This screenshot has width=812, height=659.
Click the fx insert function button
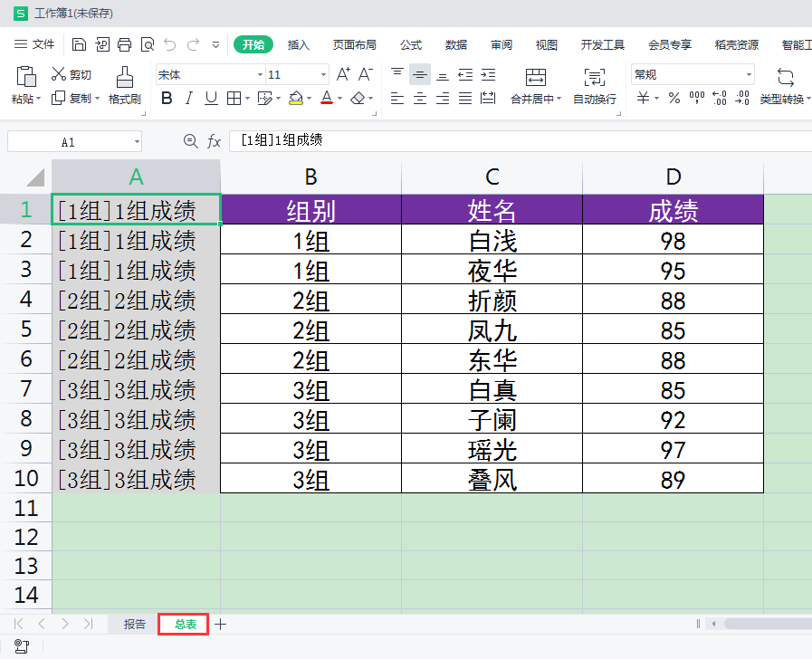pos(214,141)
